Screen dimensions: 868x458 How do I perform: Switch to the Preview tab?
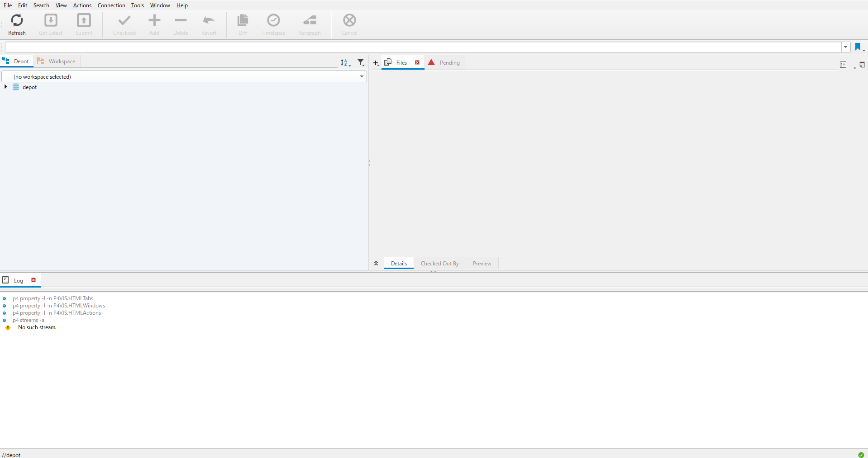(x=482, y=264)
